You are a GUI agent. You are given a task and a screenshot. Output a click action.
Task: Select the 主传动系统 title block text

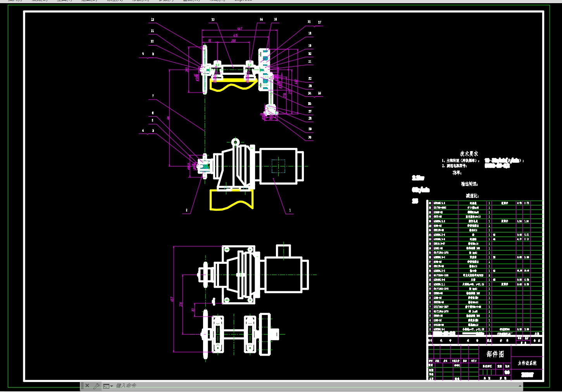[527, 363]
